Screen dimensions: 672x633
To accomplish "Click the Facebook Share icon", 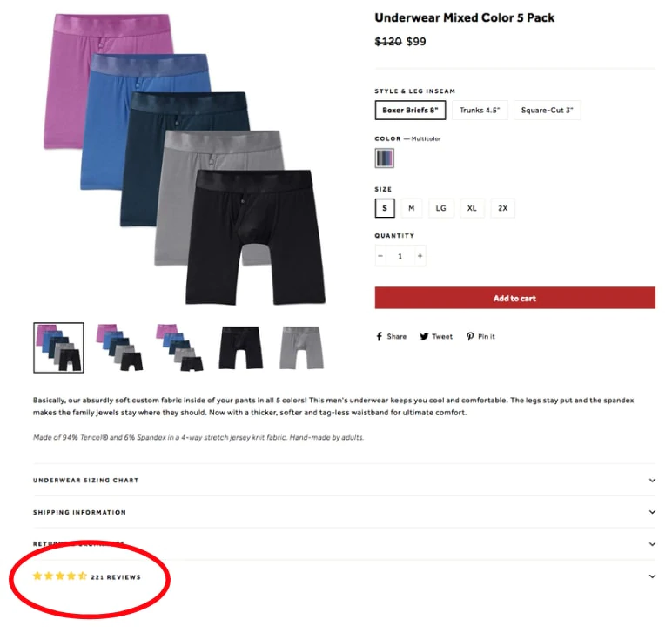I will click(x=380, y=337).
